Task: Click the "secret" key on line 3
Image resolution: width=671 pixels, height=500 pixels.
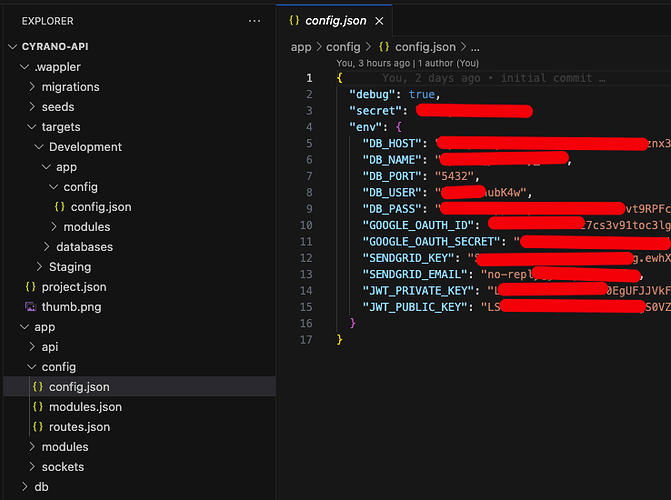Action: click(x=375, y=110)
